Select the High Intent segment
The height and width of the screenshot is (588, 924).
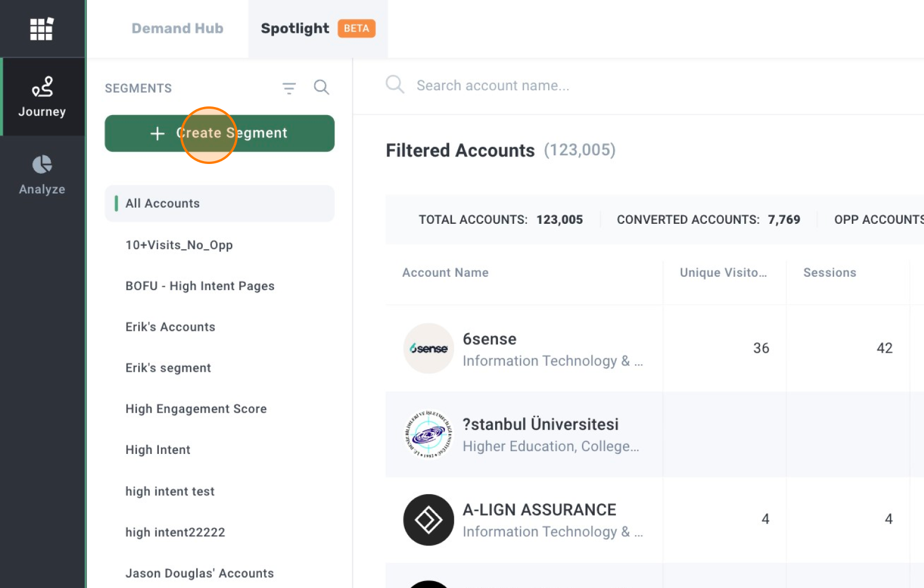pos(158,450)
